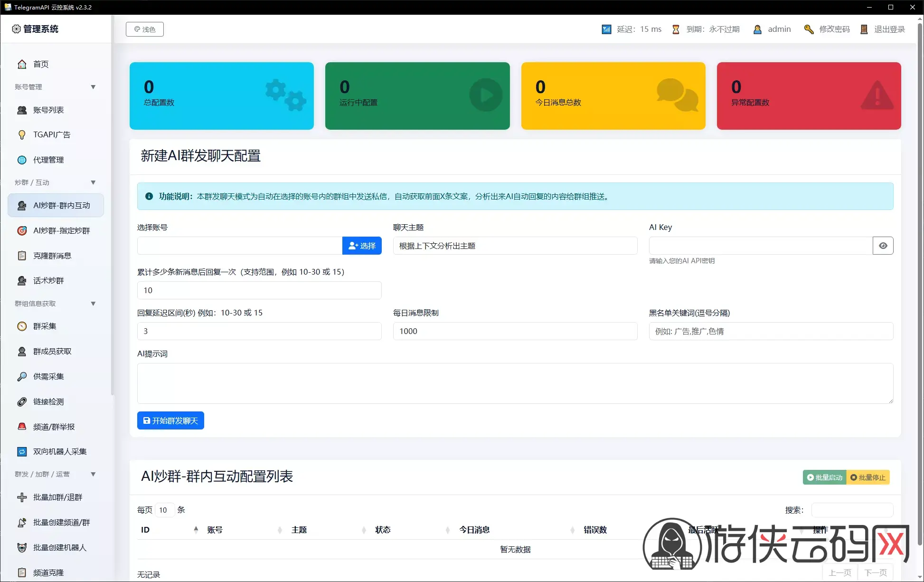Click the 频道/群举报 siren icon

22,427
